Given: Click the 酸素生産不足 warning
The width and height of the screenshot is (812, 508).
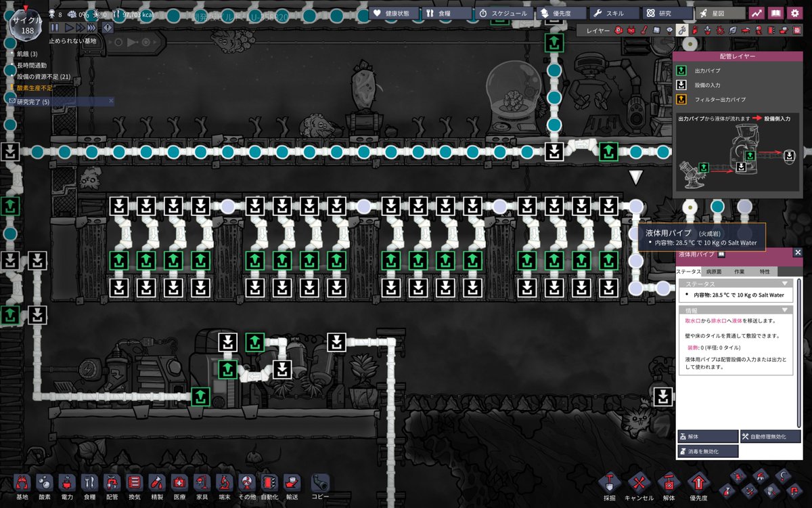Looking at the screenshot, I should (35, 88).
